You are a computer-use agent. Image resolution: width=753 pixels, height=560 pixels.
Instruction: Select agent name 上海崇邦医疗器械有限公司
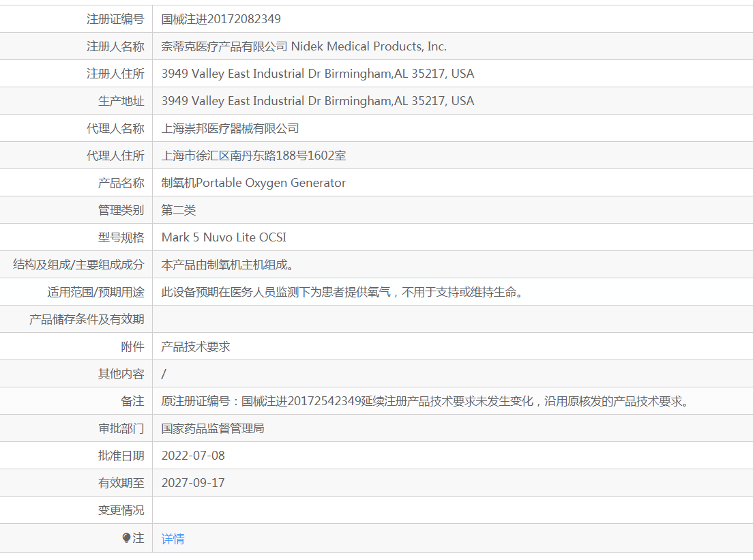[x=230, y=128]
